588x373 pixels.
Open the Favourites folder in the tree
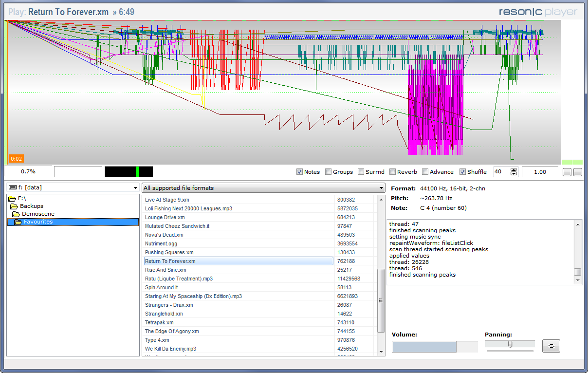click(38, 222)
